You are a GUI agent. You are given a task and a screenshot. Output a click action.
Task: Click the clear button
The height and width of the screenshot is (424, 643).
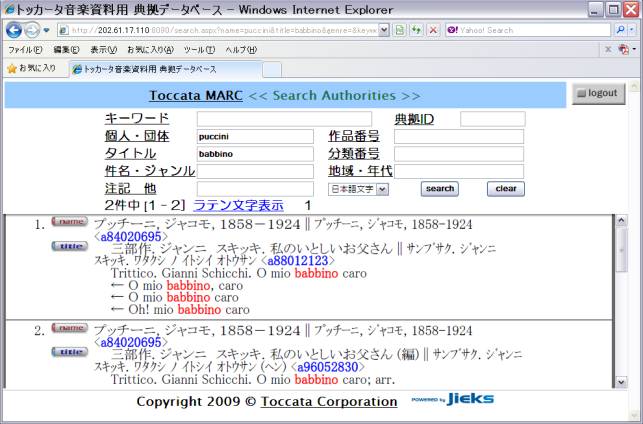point(506,189)
